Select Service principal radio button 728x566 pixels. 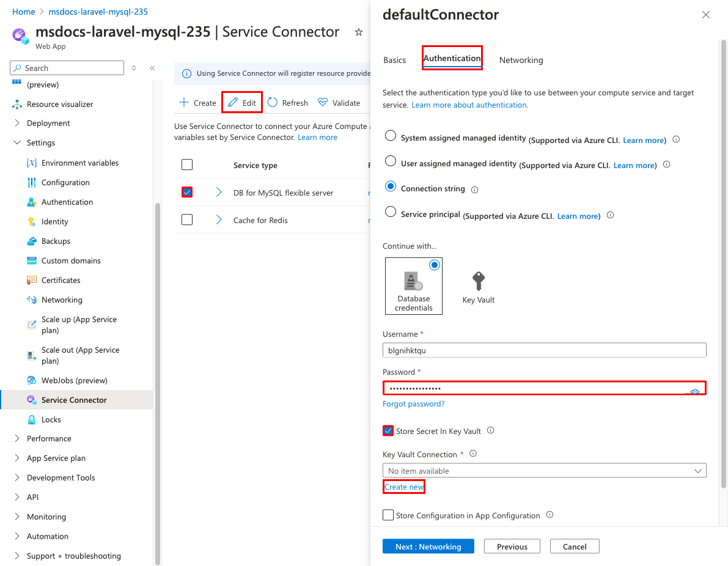[x=391, y=211]
